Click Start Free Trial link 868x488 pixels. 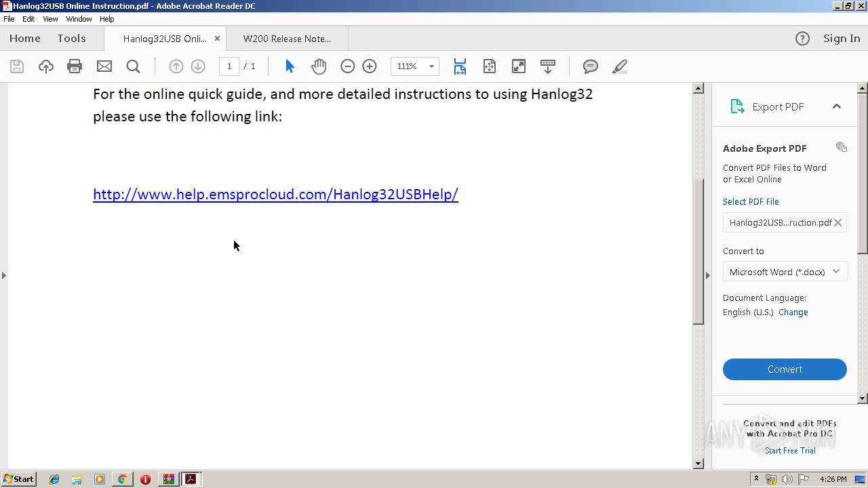tap(790, 451)
